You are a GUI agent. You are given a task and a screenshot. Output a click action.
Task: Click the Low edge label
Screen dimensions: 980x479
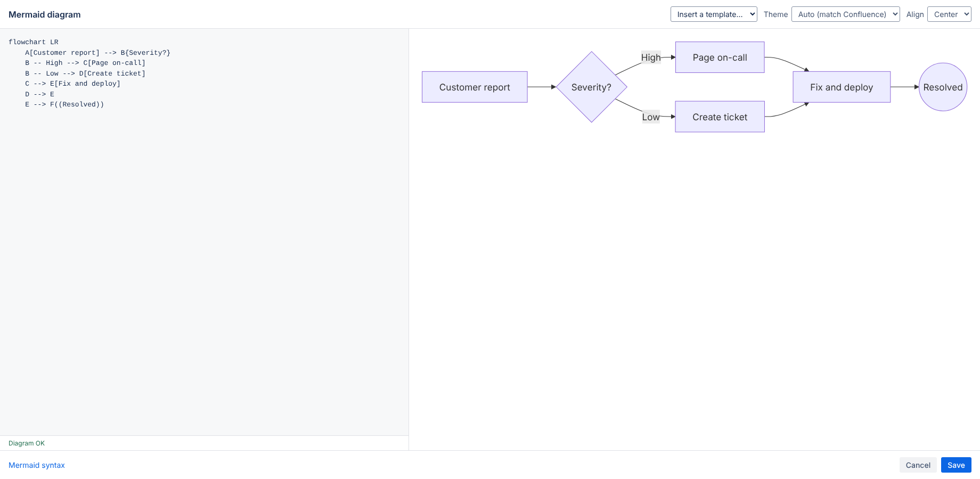click(651, 117)
